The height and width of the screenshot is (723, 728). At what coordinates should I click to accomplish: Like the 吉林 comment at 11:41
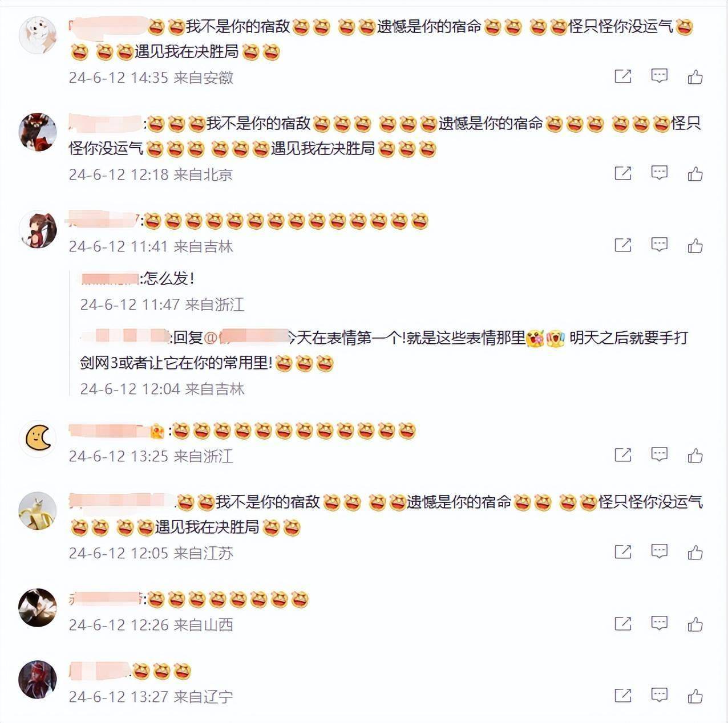pos(695,246)
